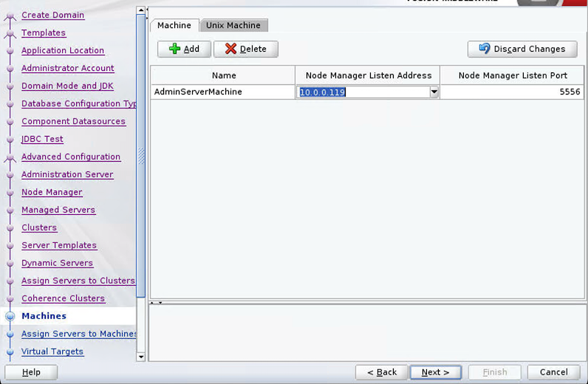Screen dimensions: 588x384
Task: Click the green plus Add button
Action: pyautogui.click(x=184, y=49)
